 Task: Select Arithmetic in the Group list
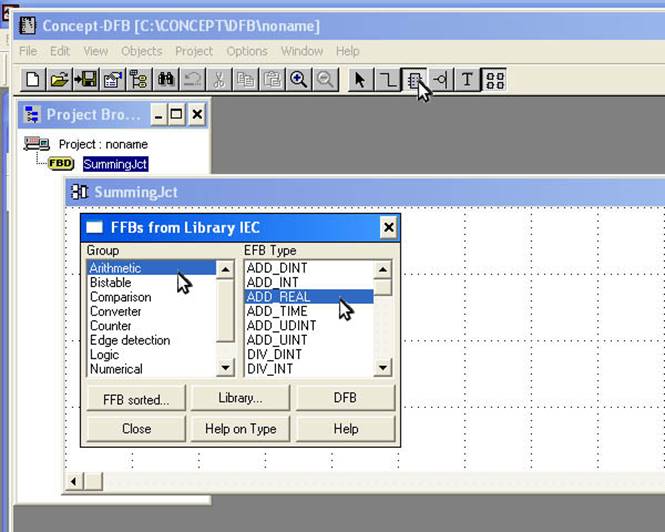151,268
